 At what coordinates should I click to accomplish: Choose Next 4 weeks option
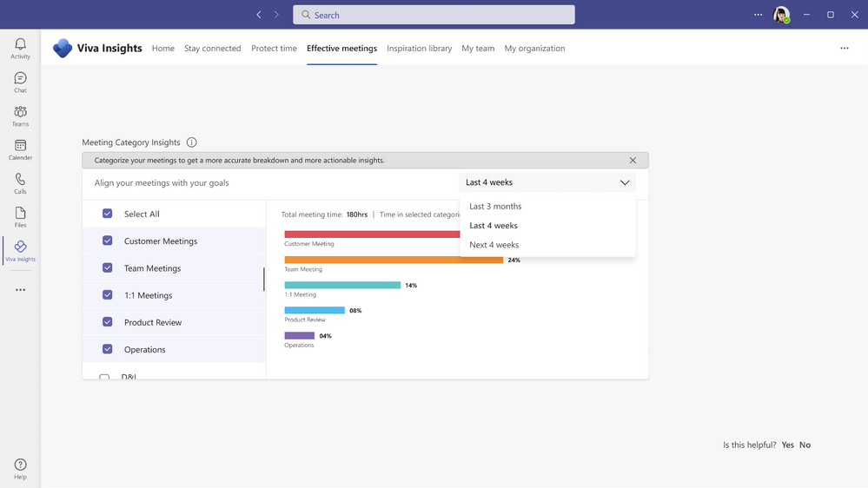(x=494, y=245)
